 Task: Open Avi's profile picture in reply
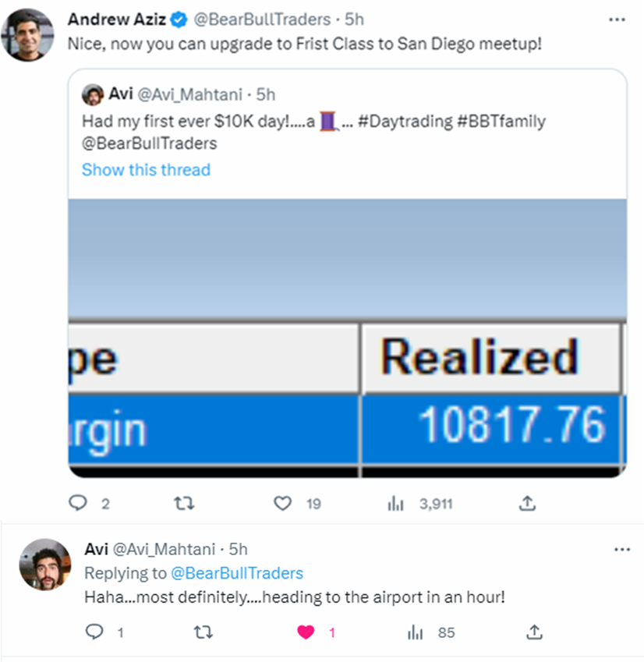click(x=44, y=564)
